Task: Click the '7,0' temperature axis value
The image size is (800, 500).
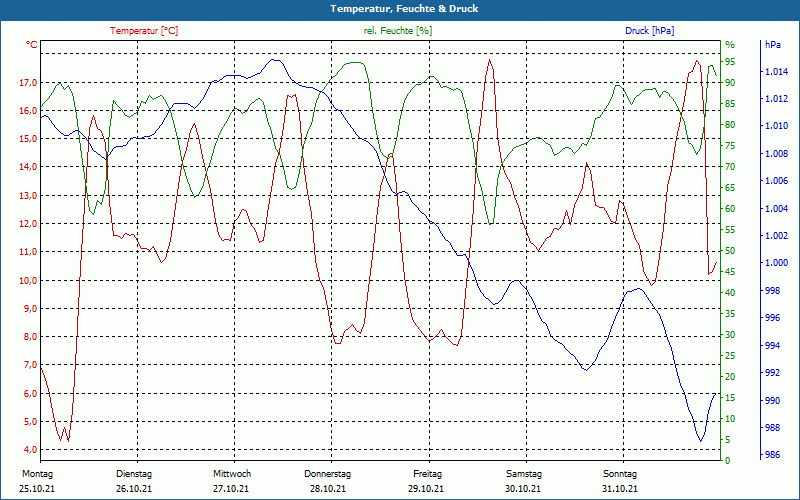Action: (x=31, y=365)
